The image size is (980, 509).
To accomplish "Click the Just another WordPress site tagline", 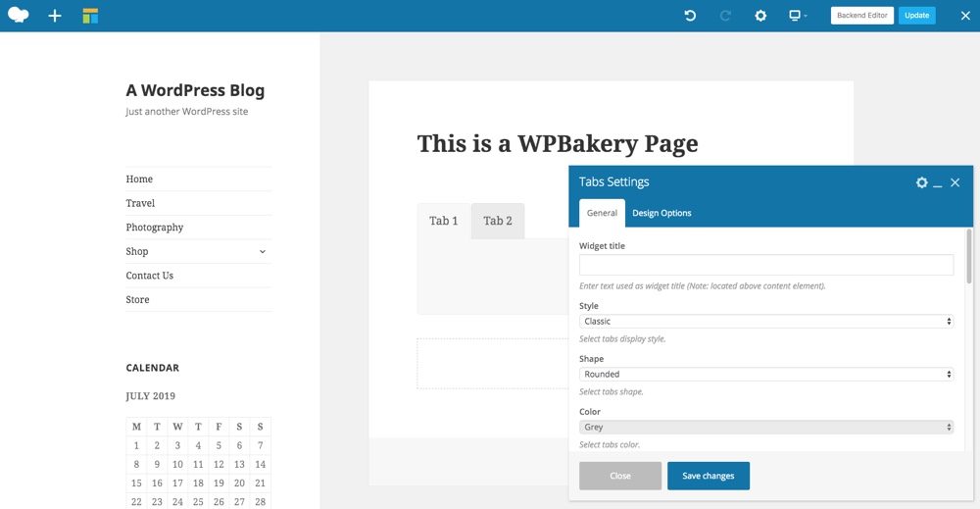I will point(187,111).
